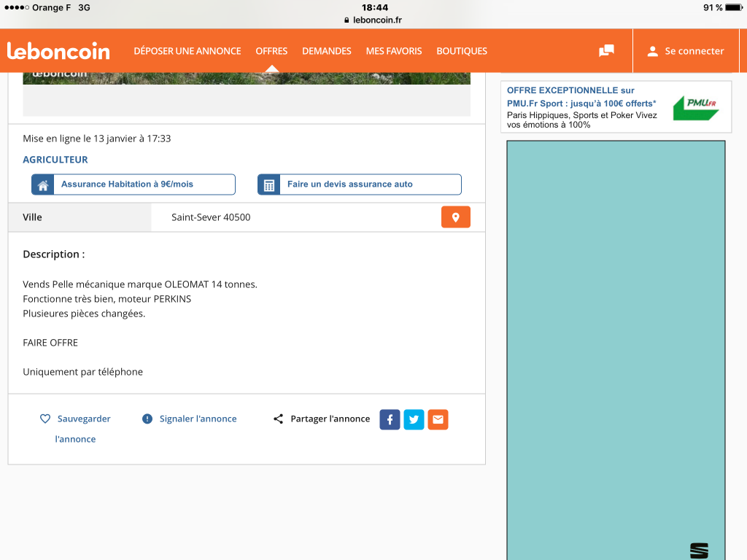Screen dimensions: 747x560
Task: Click the photo at page top
Action: (247, 79)
